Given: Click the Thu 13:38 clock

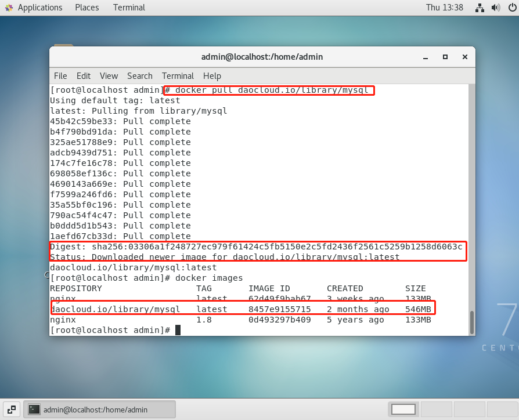Looking at the screenshot, I should [x=445, y=8].
